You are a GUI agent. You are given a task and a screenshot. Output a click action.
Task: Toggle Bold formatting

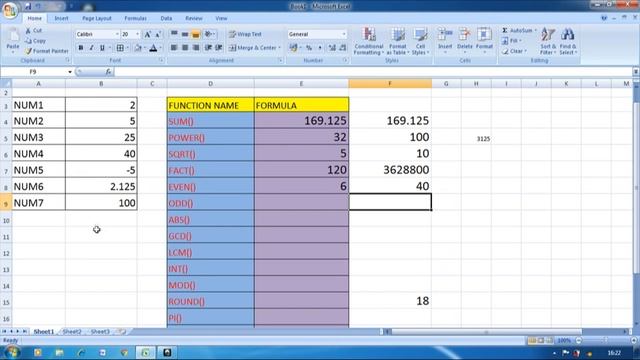click(x=81, y=48)
